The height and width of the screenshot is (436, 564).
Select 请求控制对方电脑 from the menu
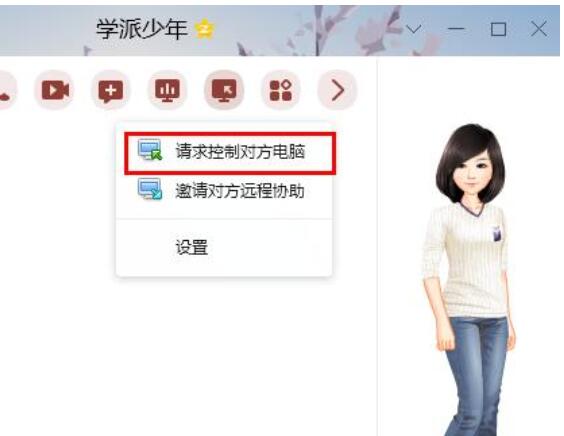230,153
